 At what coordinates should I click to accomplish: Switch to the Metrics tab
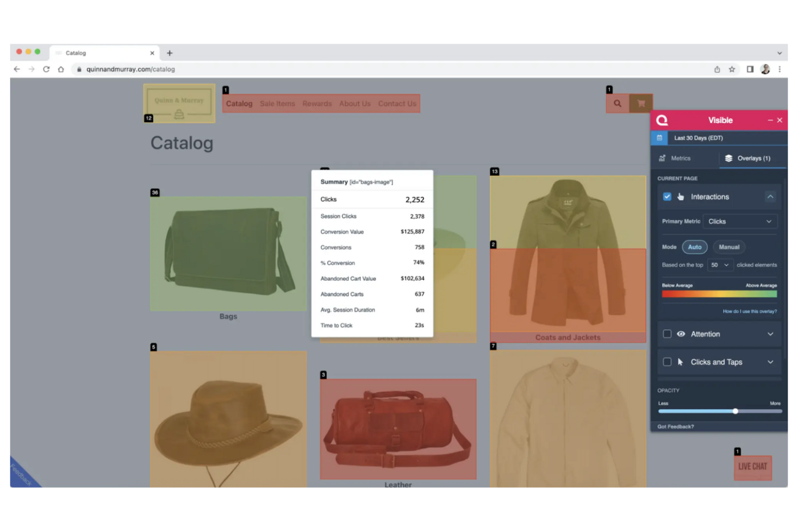(680, 158)
